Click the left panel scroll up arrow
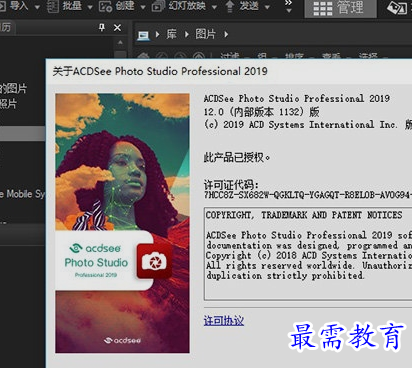 (x=120, y=43)
